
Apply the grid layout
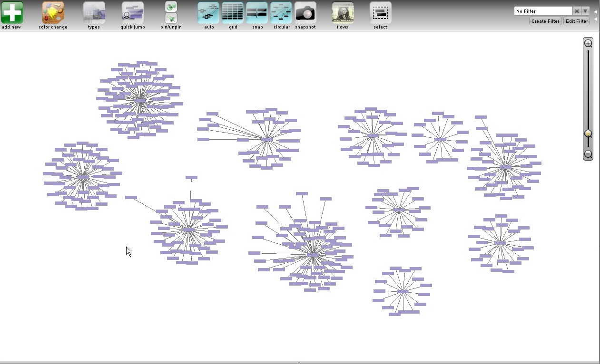(x=233, y=12)
